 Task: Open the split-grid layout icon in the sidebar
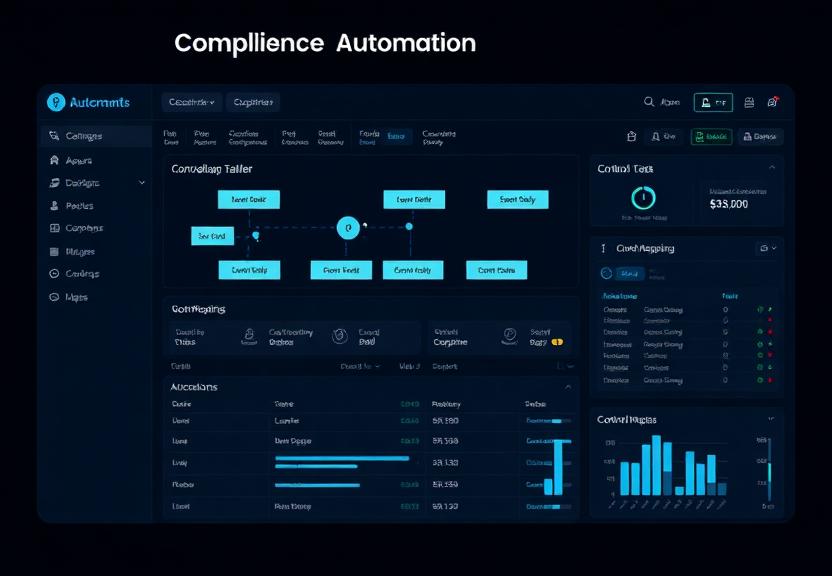click(54, 228)
